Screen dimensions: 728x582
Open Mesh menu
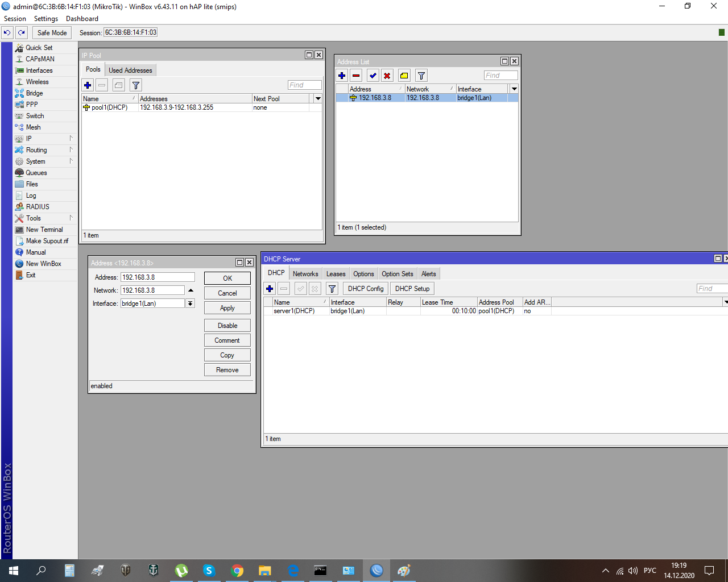click(33, 127)
